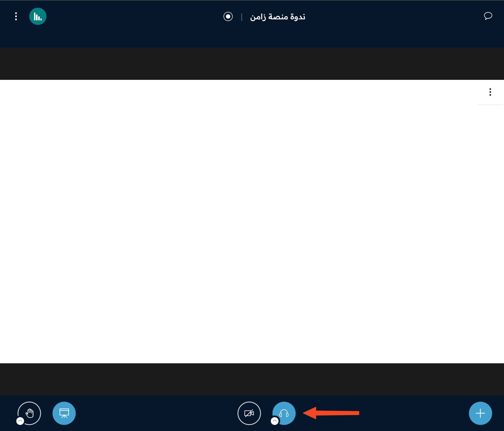Screen dimensions: 504x431
Task: Click the red arrow pointing at headphones
Action: (331, 413)
